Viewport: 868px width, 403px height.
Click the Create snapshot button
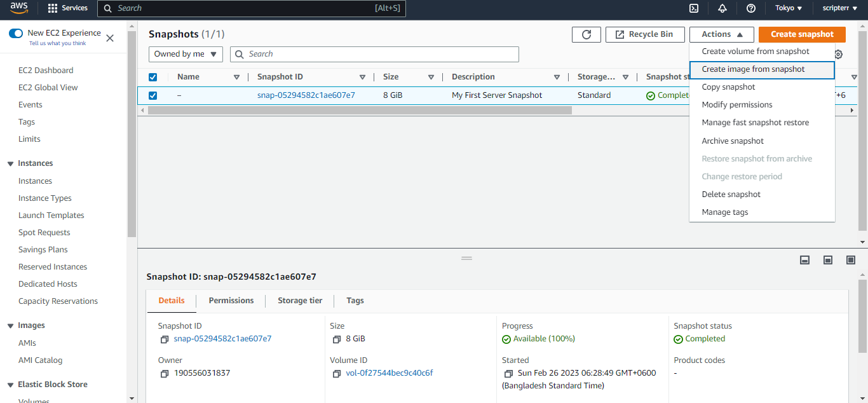click(x=802, y=34)
